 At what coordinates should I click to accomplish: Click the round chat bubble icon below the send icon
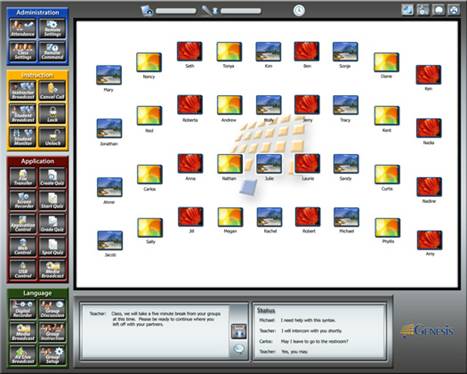click(239, 349)
